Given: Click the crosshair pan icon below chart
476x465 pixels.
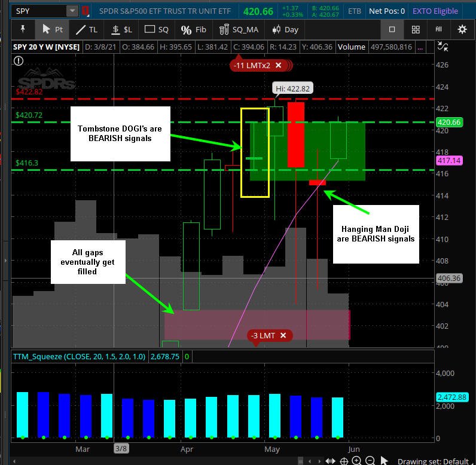Looking at the screenshot, I should [344, 461].
